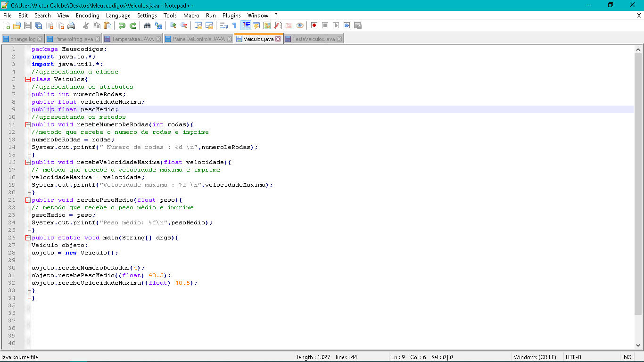This screenshot has height=362, width=644.
Task: Click Windows (CR LF) in status bar
Action: point(535,357)
